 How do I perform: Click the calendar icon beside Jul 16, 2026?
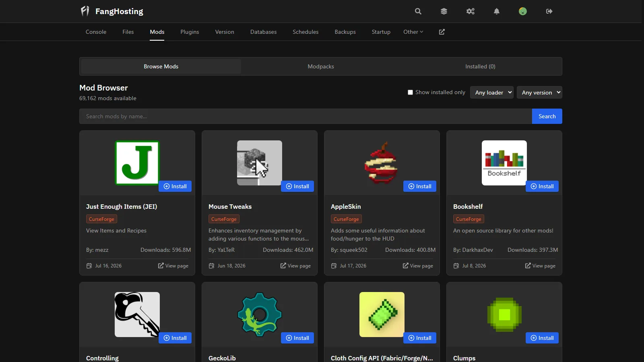tap(89, 266)
